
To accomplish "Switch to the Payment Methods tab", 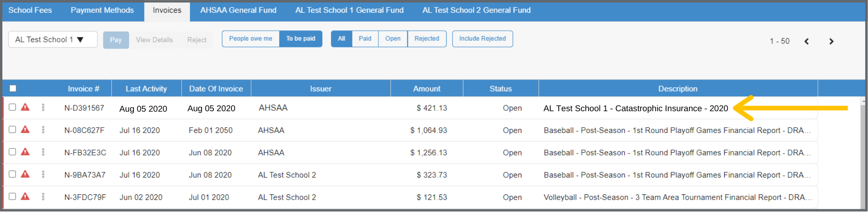I will pyautogui.click(x=102, y=10).
